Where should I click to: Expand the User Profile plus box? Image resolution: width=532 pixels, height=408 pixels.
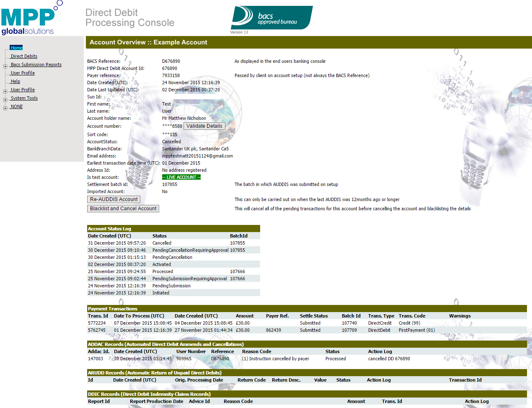click(x=5, y=91)
